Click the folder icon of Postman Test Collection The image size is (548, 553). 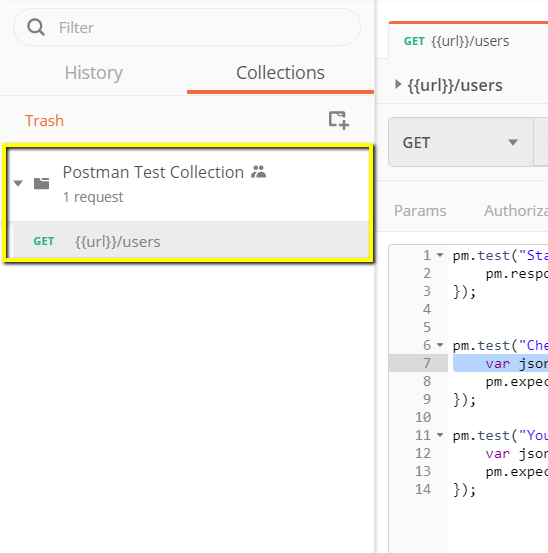41,183
